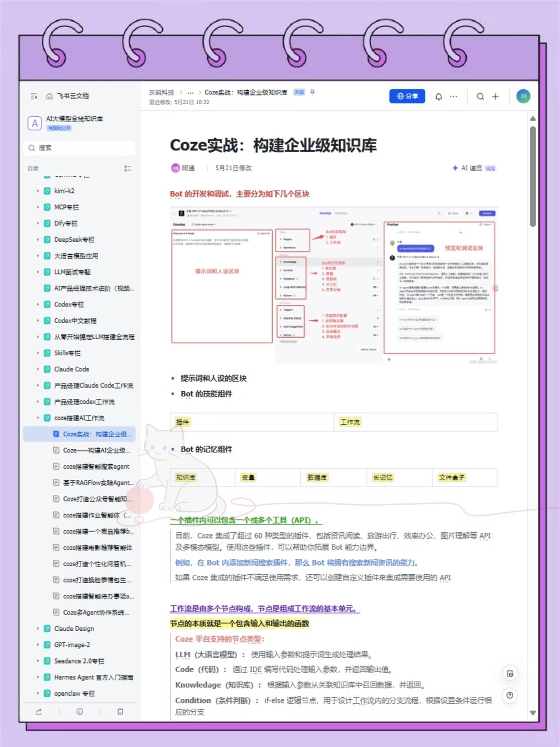This screenshot has width=560, height=747.
Task: Expand the LLM面试专题 tree node
Action: [38, 272]
